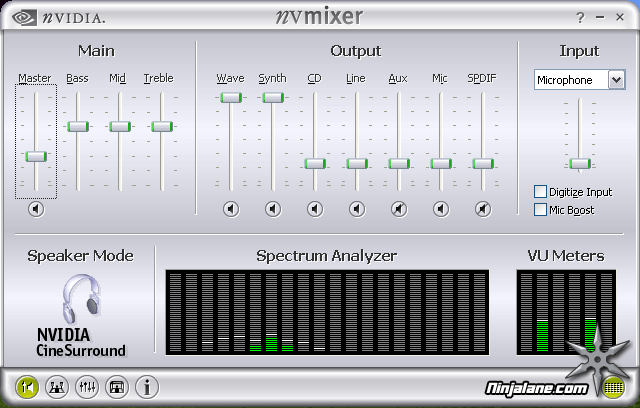Mute the Master volume channel
The width and height of the screenshot is (640, 408).
36,209
